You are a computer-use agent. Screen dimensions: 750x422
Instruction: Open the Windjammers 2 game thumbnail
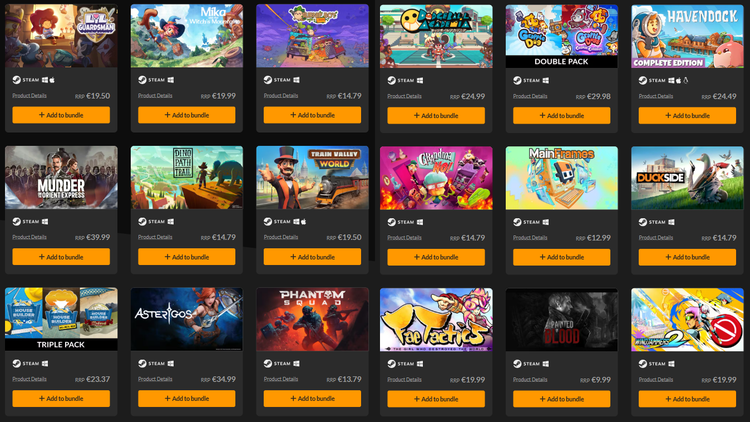point(687,320)
